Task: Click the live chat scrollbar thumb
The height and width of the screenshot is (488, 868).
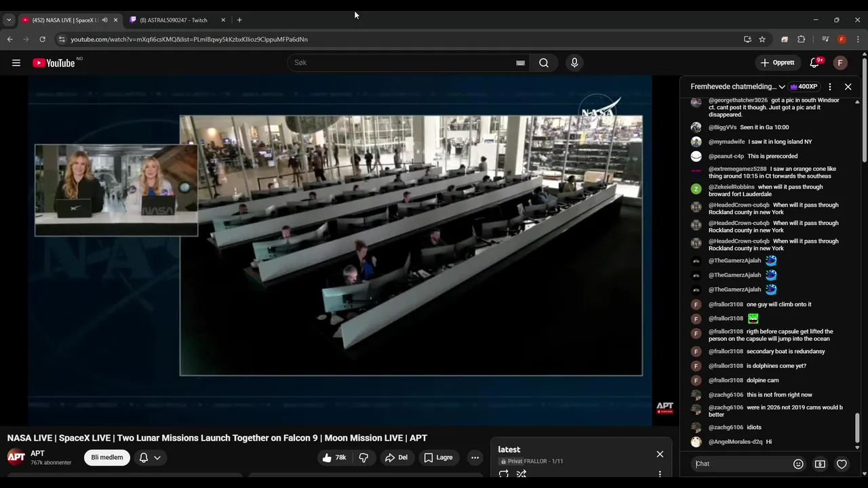Action: pos(857,426)
